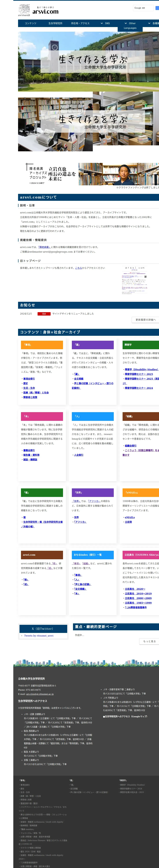
Task: Follow the 声と姿の記録（インタビュー・語りの記録他） link
Action: coord(93,386)
